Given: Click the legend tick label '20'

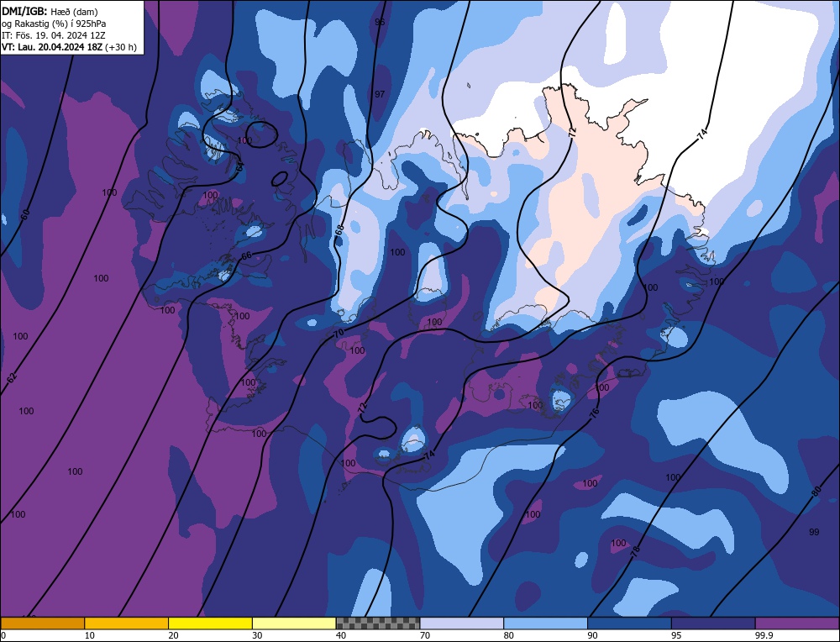Looking at the screenshot, I should [x=173, y=635].
